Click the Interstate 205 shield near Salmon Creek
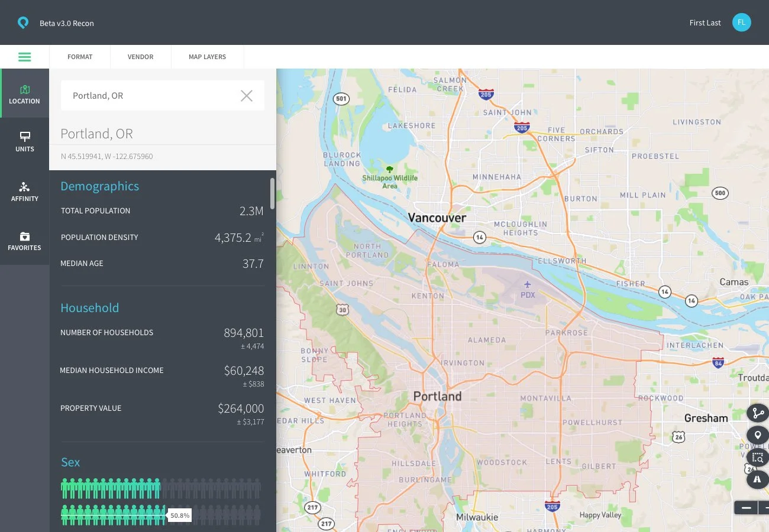This screenshot has width=769, height=532. click(486, 93)
